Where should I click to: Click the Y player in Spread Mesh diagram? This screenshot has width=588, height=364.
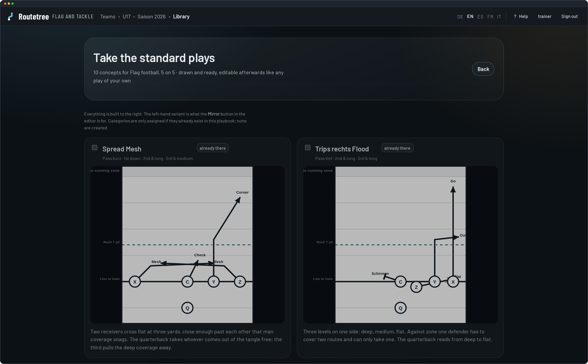pos(213,282)
